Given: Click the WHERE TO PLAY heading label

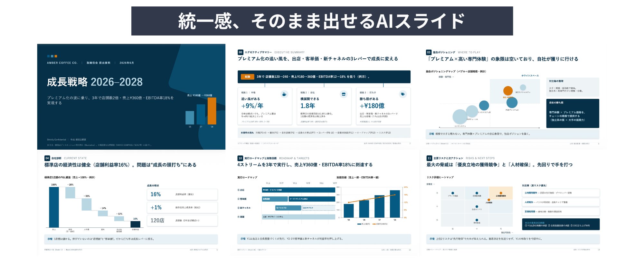Looking at the screenshot, I should 469,52.
